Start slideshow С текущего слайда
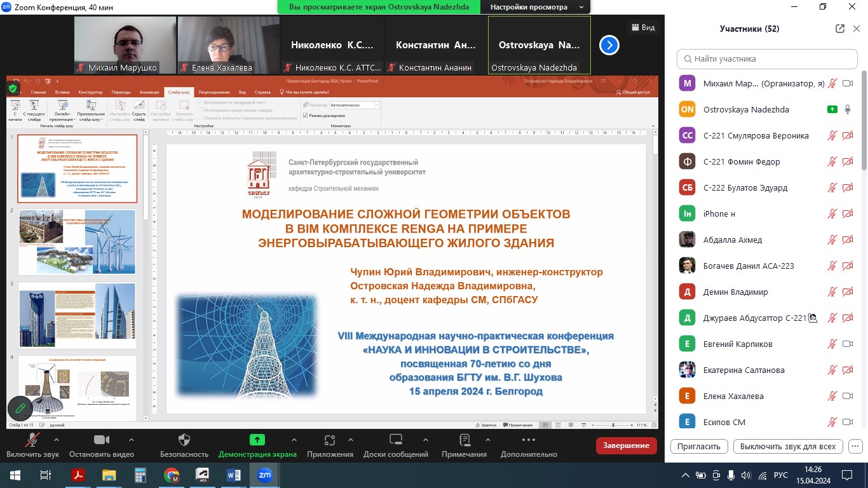868x488 pixels. coord(34,111)
